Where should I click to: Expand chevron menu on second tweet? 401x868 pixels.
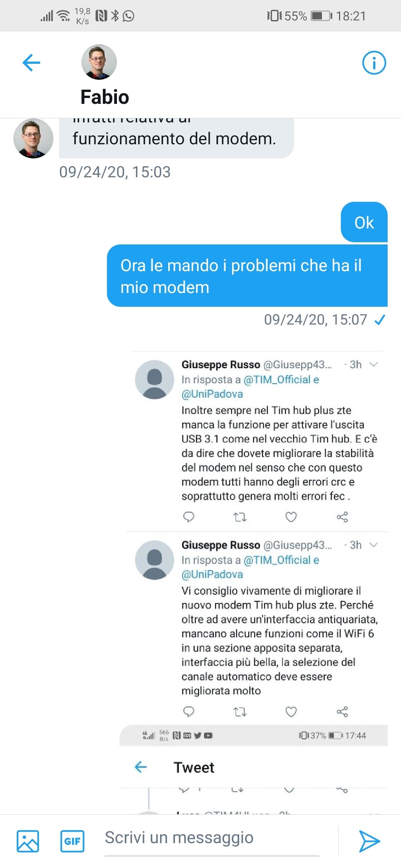(374, 545)
